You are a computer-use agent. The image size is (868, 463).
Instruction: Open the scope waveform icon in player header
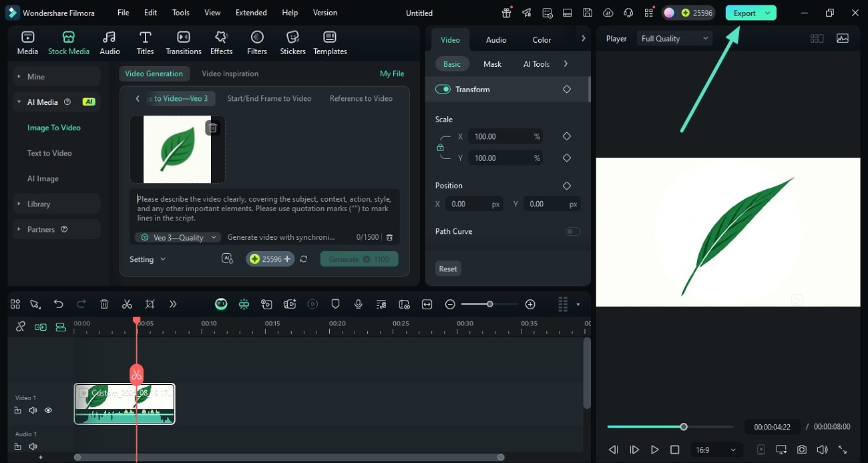[x=843, y=38]
